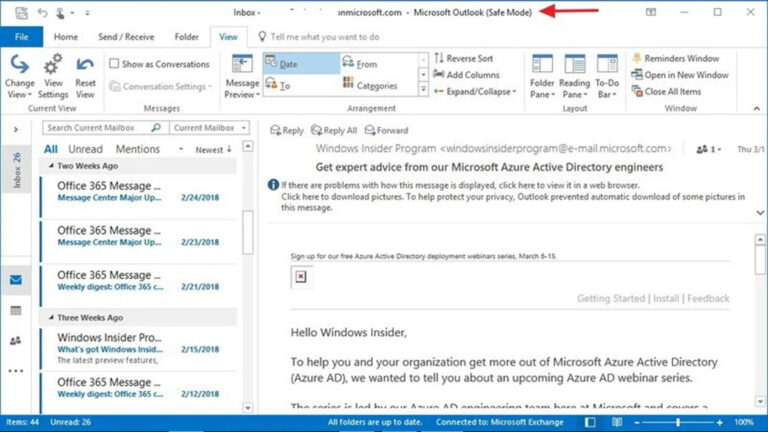Filter message list by Unread
768x432 pixels.
(x=85, y=149)
